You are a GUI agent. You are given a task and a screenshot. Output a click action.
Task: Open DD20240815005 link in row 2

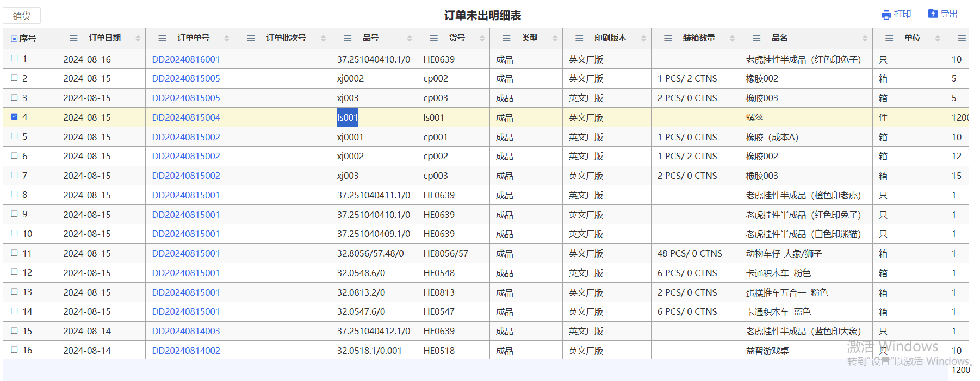coord(186,78)
